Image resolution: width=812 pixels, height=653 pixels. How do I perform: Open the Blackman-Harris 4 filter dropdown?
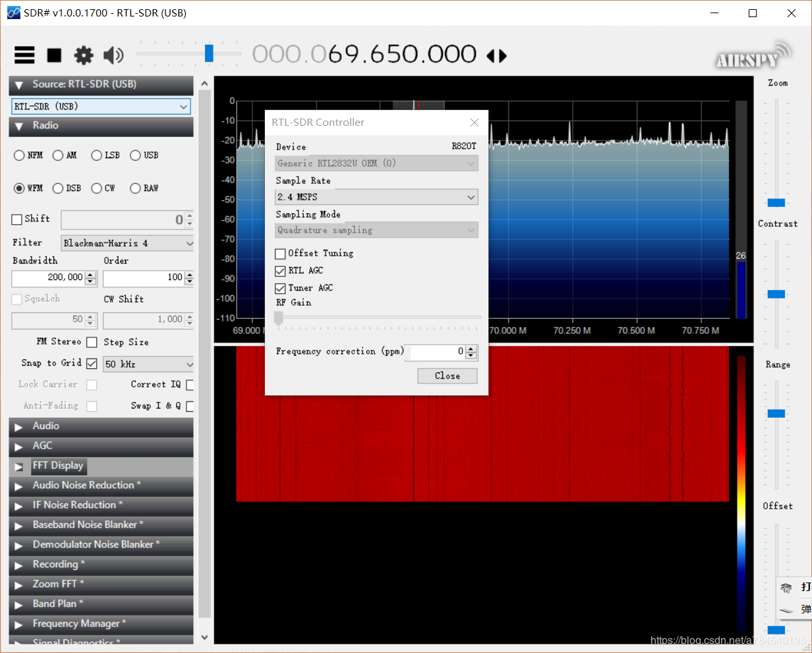[x=127, y=244]
